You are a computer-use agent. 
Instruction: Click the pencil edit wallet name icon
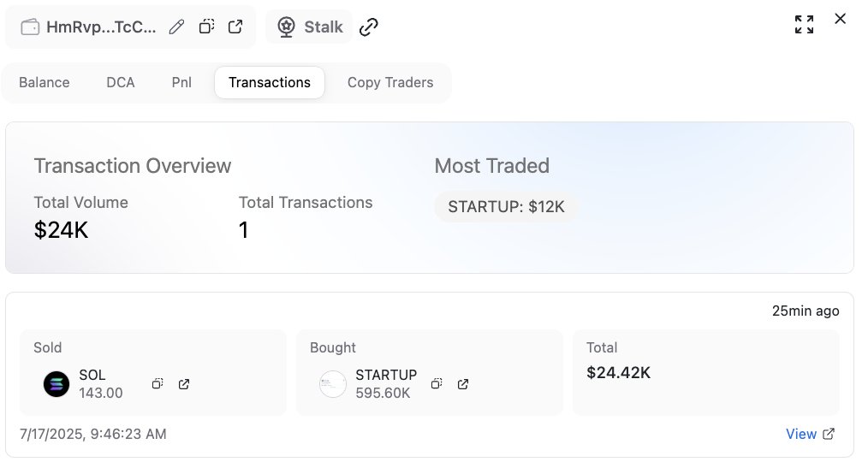click(176, 27)
